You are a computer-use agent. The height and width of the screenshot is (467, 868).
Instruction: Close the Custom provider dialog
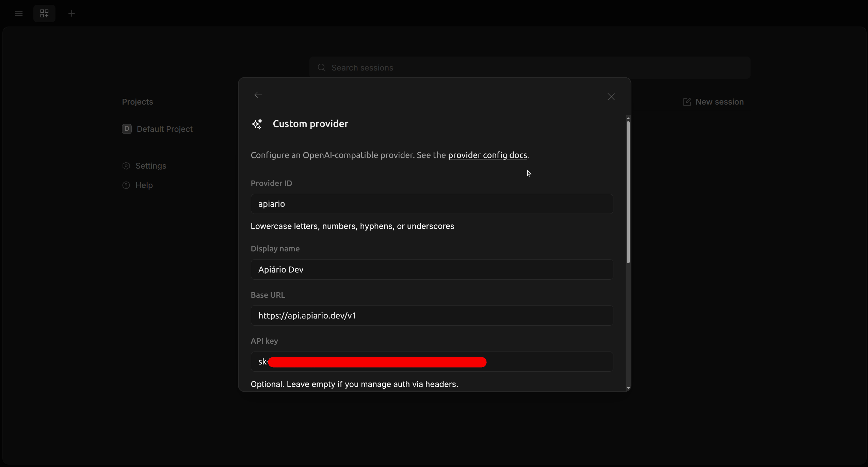[x=611, y=97]
